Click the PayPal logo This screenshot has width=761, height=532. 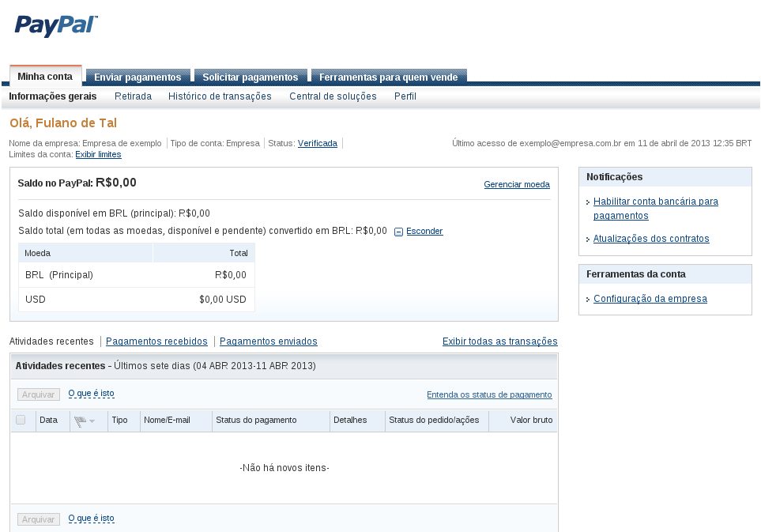click(x=56, y=25)
